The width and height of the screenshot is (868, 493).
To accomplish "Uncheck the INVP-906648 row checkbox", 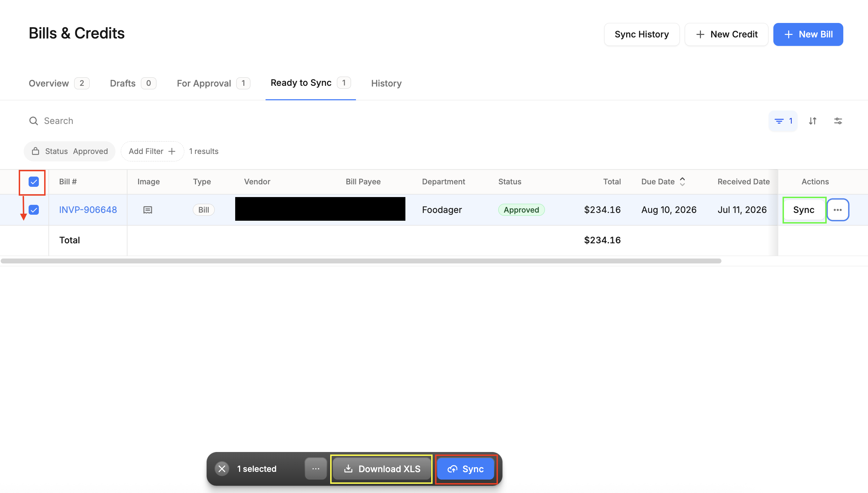I will point(34,210).
